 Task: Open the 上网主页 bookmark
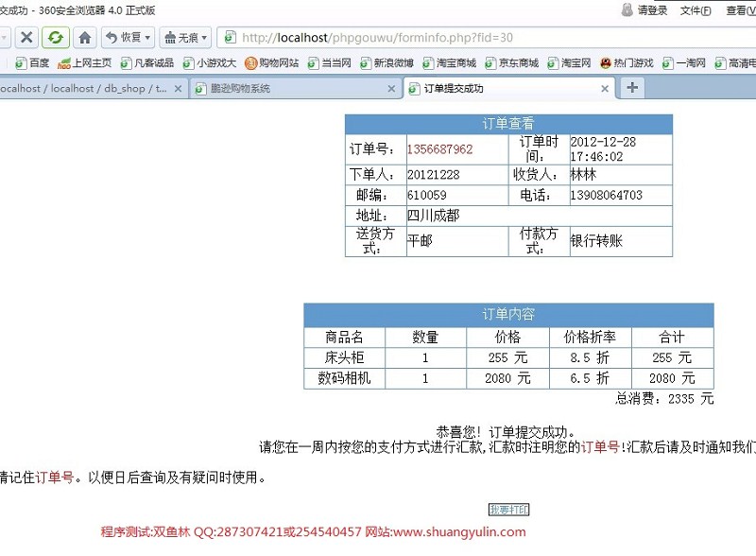pos(85,62)
